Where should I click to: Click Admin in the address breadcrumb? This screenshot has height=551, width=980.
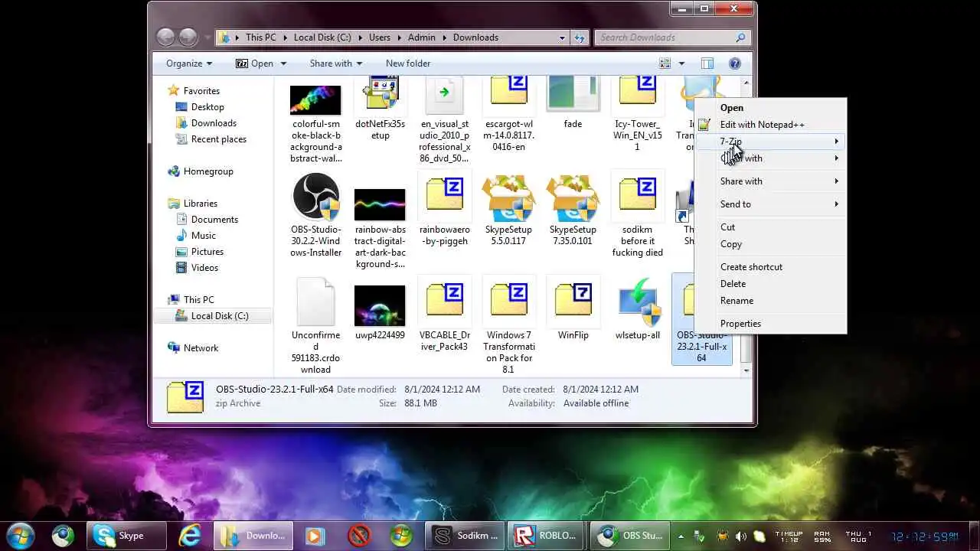pyautogui.click(x=422, y=37)
